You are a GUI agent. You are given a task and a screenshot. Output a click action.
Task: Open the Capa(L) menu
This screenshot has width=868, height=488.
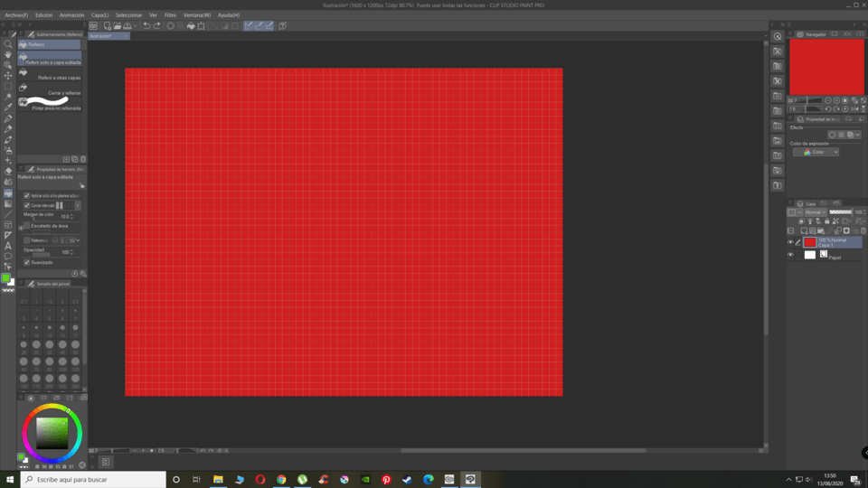(x=99, y=15)
